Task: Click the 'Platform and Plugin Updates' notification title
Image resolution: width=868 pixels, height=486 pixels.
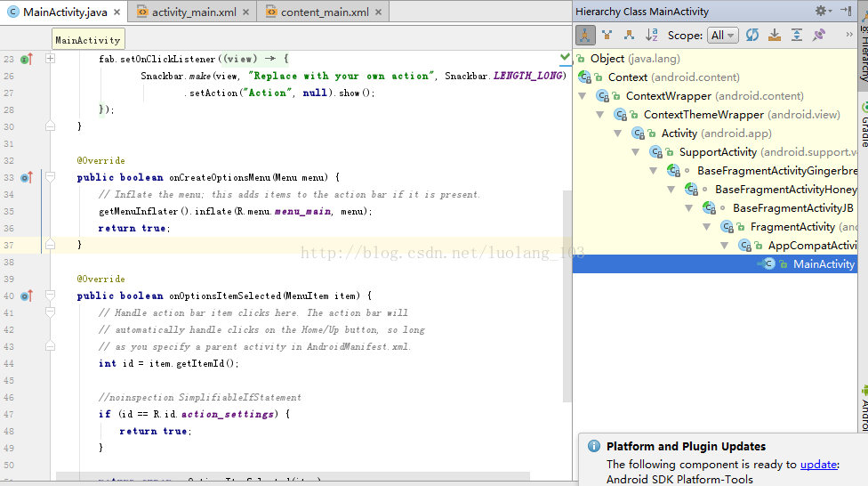Action: [686, 446]
